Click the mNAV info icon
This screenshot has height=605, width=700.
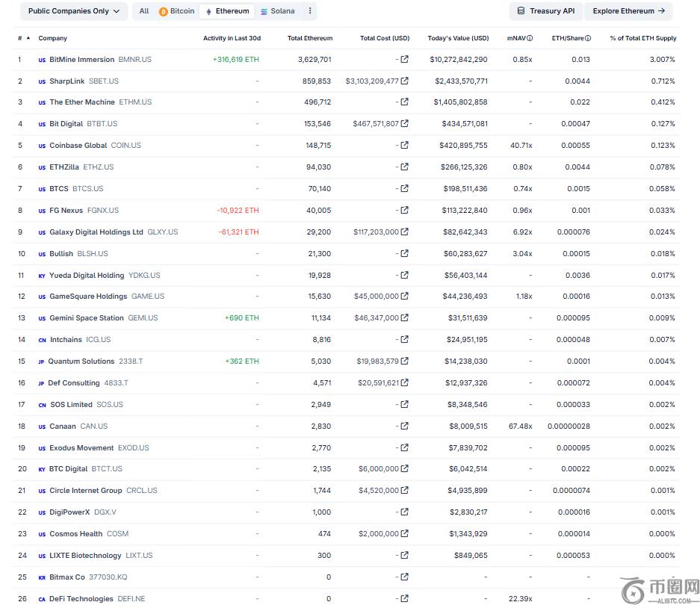point(530,38)
